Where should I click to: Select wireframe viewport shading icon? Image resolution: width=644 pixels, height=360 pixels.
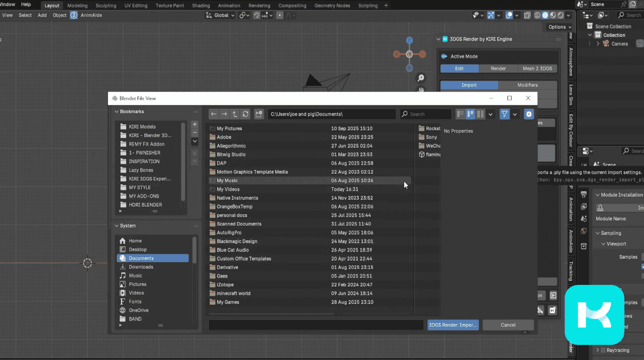click(x=537, y=15)
